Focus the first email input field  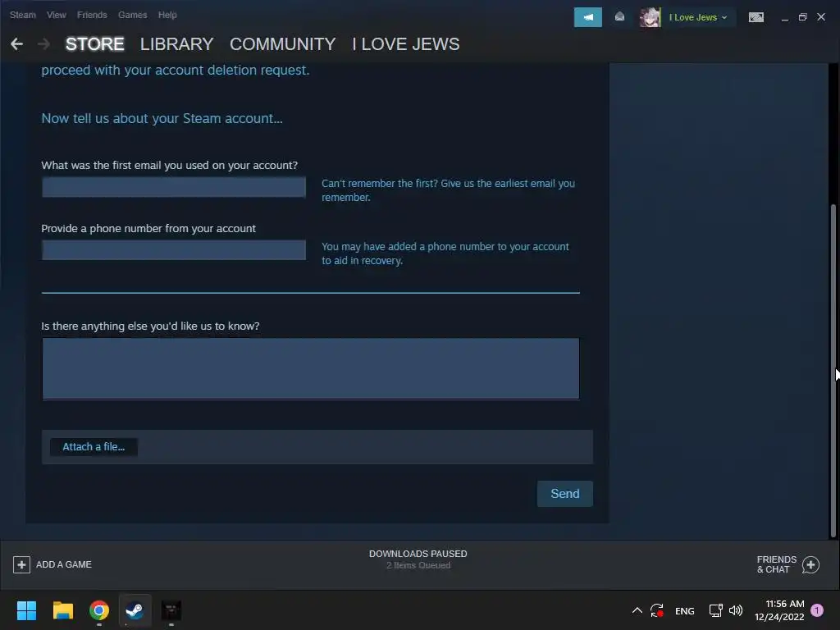[x=174, y=187]
